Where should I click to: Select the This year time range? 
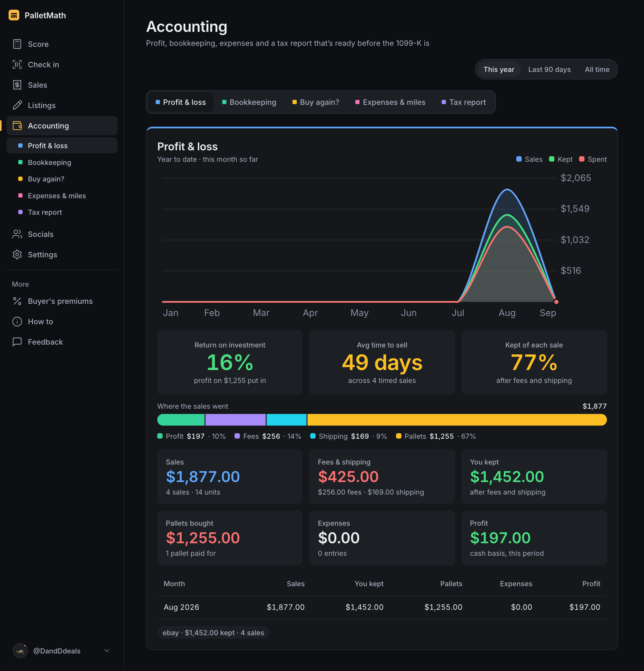(x=499, y=69)
